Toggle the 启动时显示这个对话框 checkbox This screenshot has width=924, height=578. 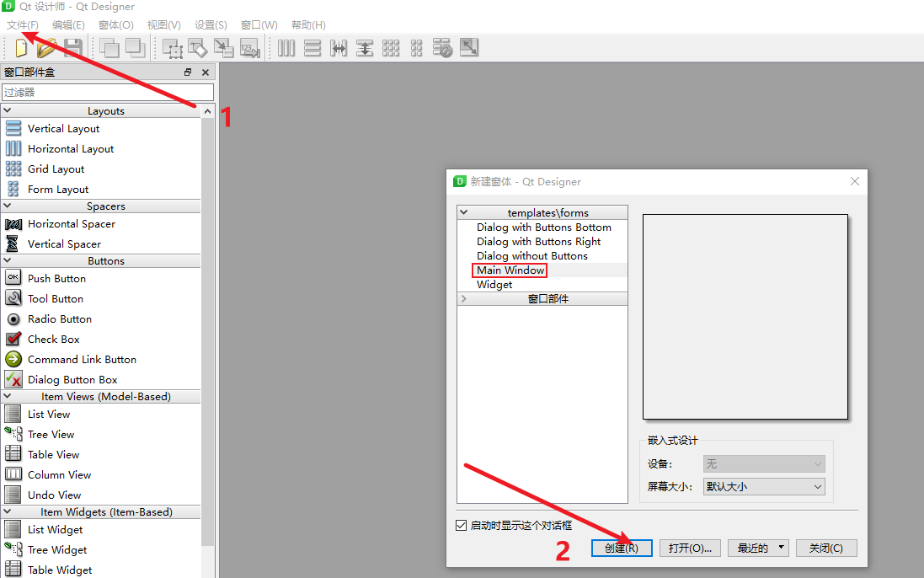(x=462, y=525)
